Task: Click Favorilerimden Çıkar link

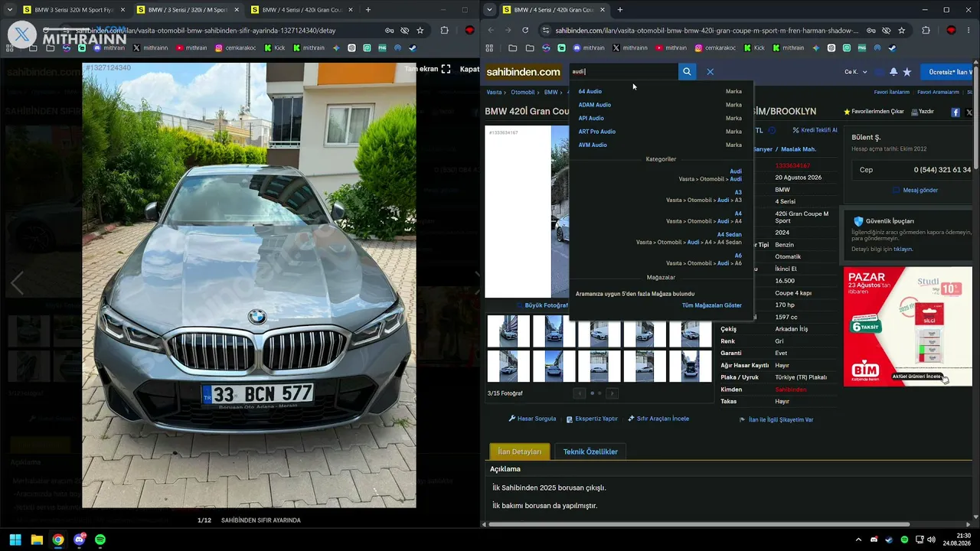Action: click(x=874, y=112)
